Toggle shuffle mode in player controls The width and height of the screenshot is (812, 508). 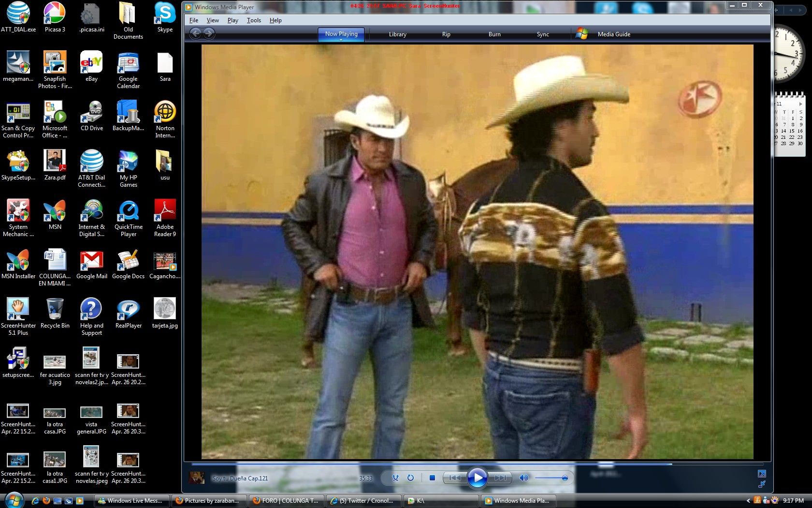395,478
